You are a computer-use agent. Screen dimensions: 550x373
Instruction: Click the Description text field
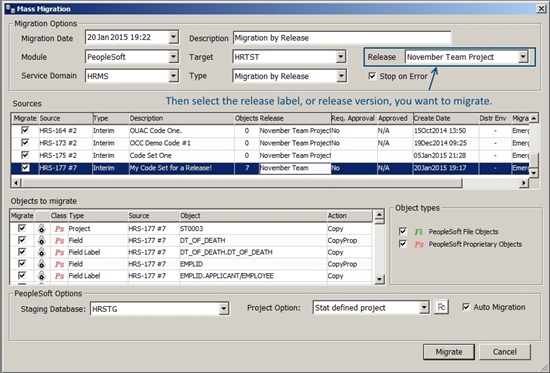(x=342, y=38)
